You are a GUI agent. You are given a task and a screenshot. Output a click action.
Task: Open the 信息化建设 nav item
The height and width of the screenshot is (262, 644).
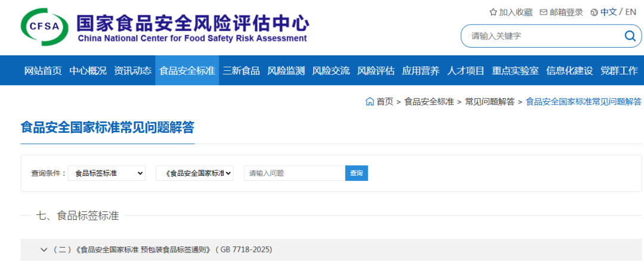tap(569, 70)
